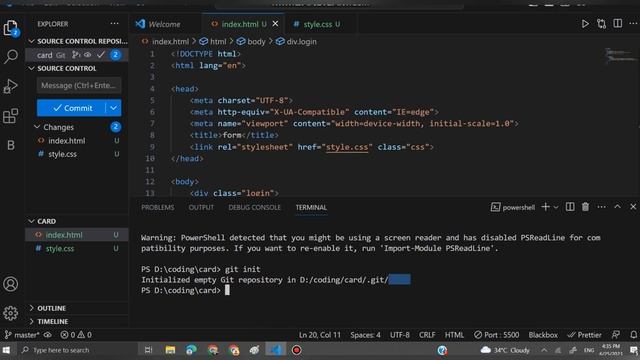Open Explorer views and more actions ellipsis
The height and width of the screenshot is (360, 640).
[115, 24]
